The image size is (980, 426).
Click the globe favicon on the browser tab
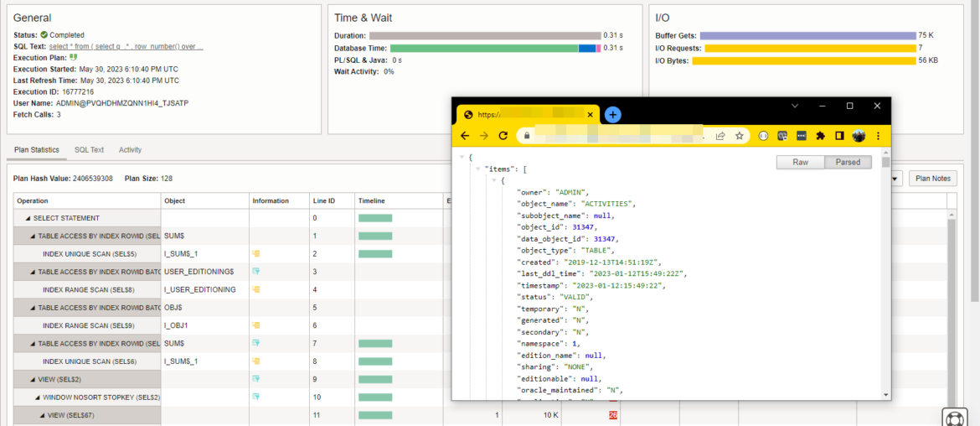point(468,115)
